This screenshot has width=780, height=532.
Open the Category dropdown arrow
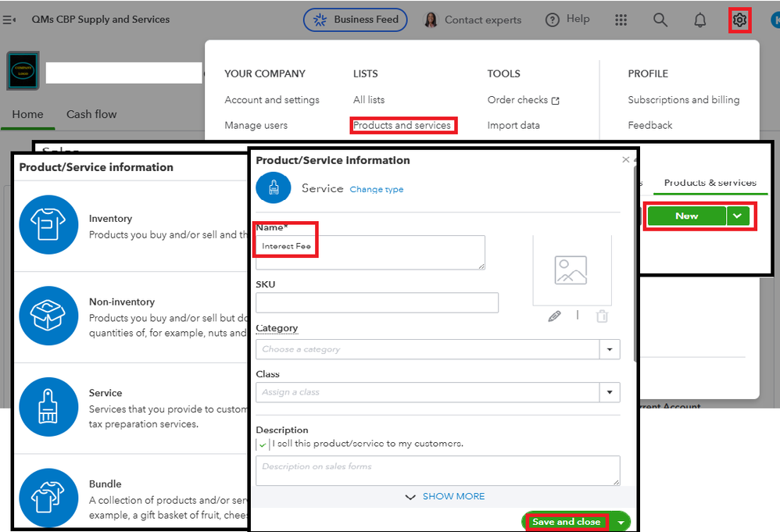(x=610, y=349)
